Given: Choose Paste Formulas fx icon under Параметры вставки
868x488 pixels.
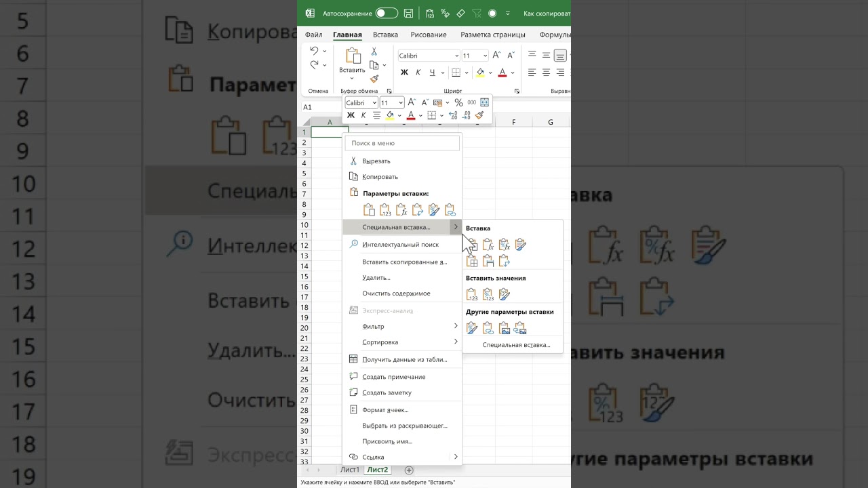Looking at the screenshot, I should tap(401, 210).
